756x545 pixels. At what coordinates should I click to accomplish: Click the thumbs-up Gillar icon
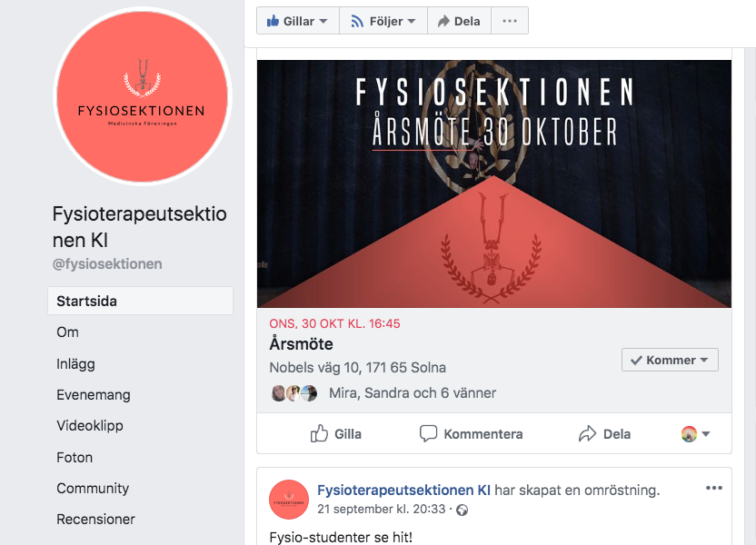click(273, 21)
